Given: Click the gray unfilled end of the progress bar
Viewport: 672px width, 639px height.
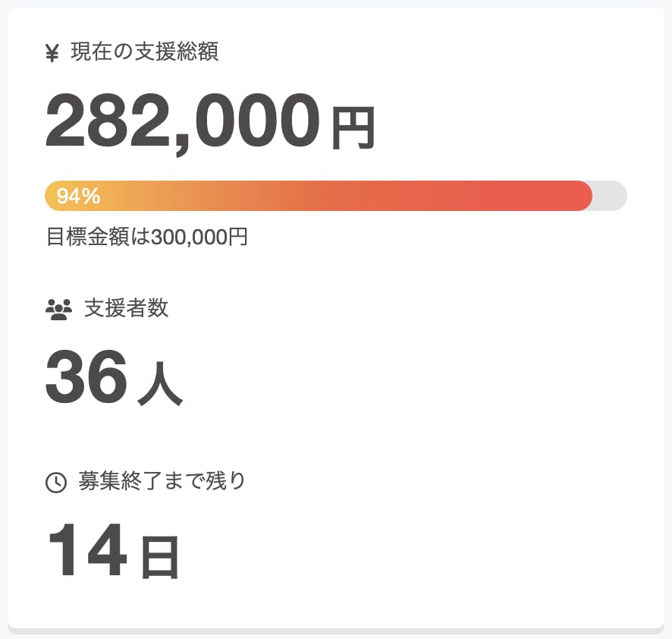Looking at the screenshot, I should (611, 196).
